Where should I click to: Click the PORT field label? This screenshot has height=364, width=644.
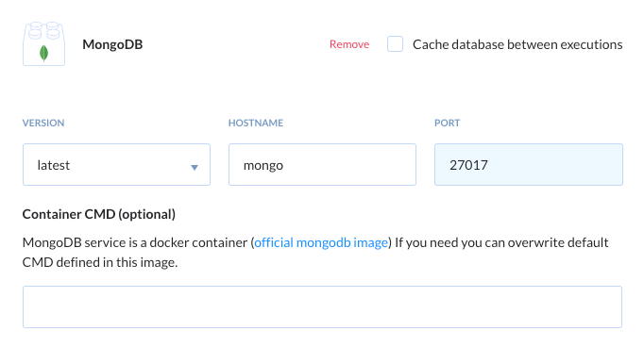(x=448, y=124)
